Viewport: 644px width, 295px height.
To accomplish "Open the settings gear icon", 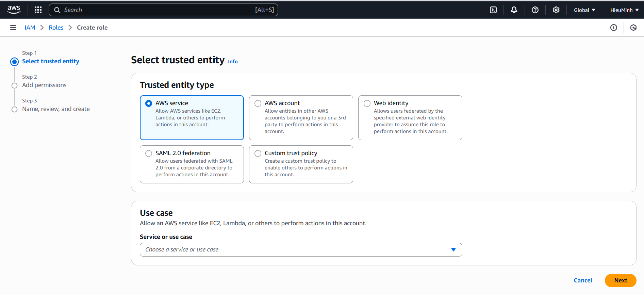I will 556,10.
